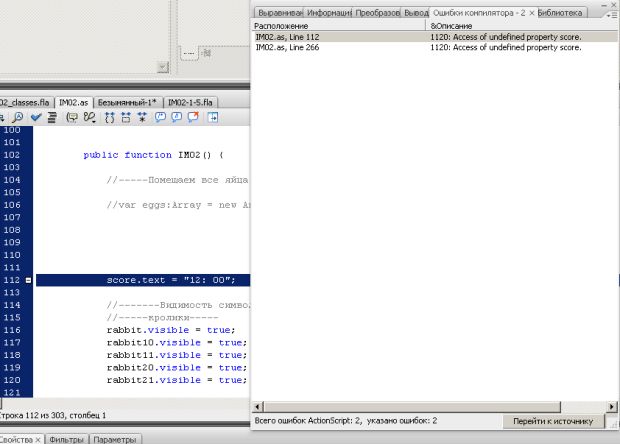Collapse the code fold marker at line 112
Screen dimensions: 620x444
click(28, 280)
